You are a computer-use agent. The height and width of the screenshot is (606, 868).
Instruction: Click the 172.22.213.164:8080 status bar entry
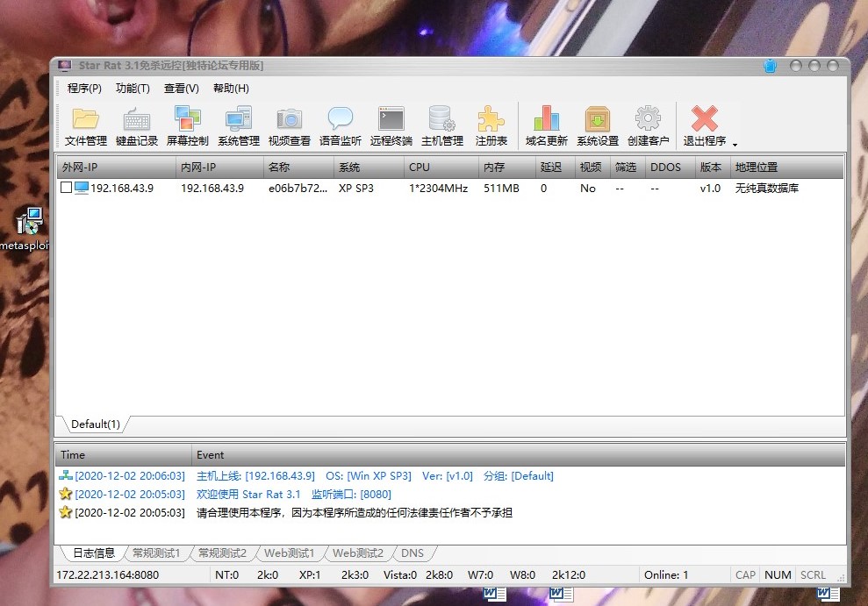click(107, 575)
